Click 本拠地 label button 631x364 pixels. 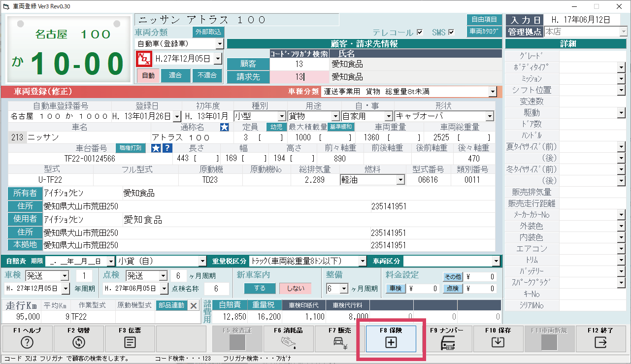click(24, 245)
